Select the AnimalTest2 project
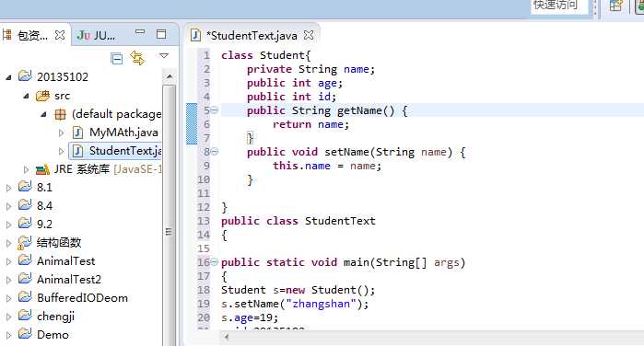Screen dimensions: 644x346 coord(68,280)
